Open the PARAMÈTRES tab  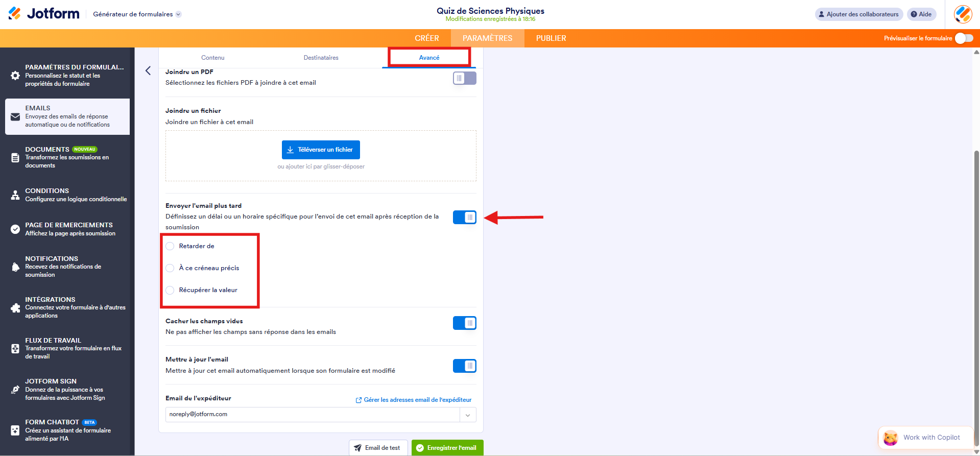[488, 38]
